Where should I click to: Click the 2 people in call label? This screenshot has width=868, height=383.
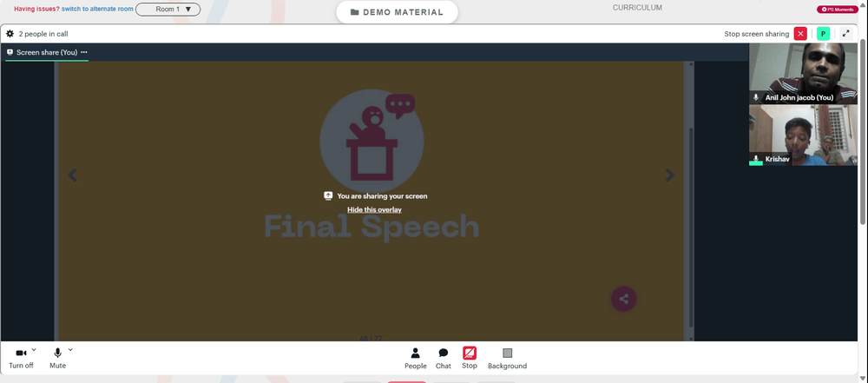[x=43, y=34]
